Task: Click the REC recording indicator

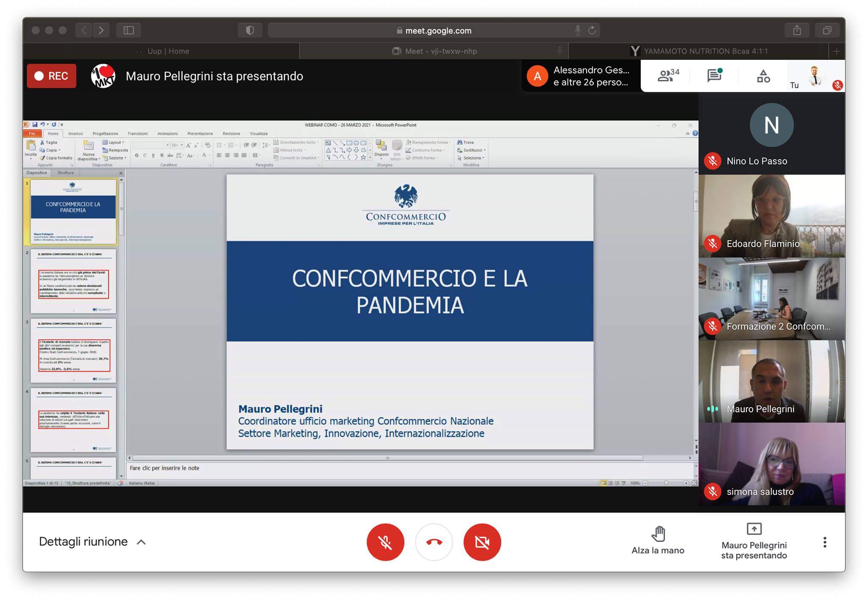Action: coord(51,76)
